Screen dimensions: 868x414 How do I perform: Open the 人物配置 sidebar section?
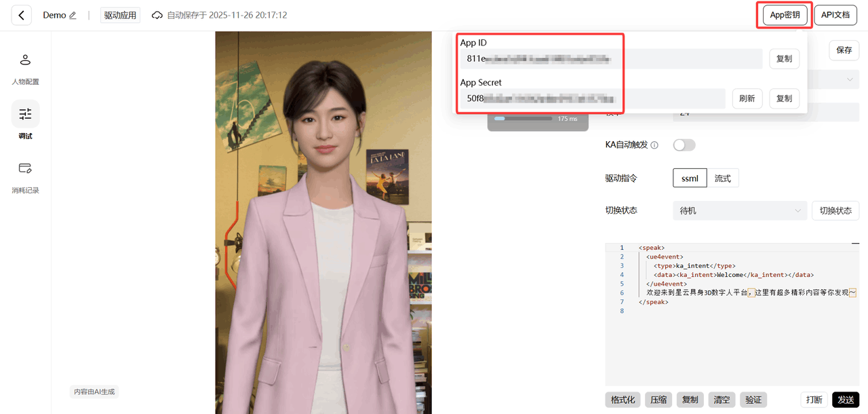tap(25, 69)
